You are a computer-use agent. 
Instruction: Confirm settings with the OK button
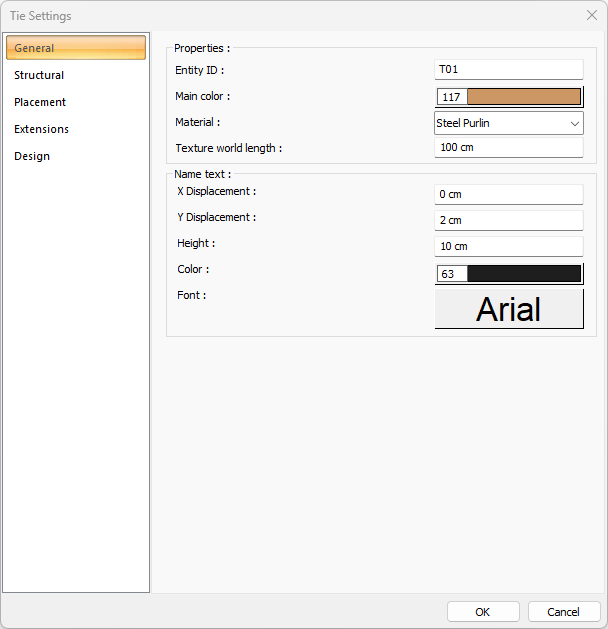coord(483,612)
